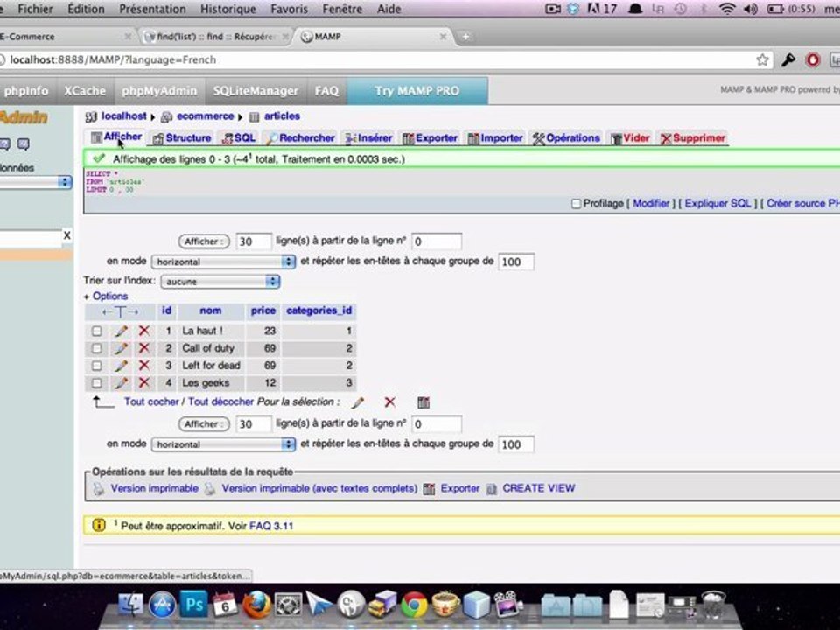Open the Insérer tab
840x630 pixels.
(x=368, y=138)
